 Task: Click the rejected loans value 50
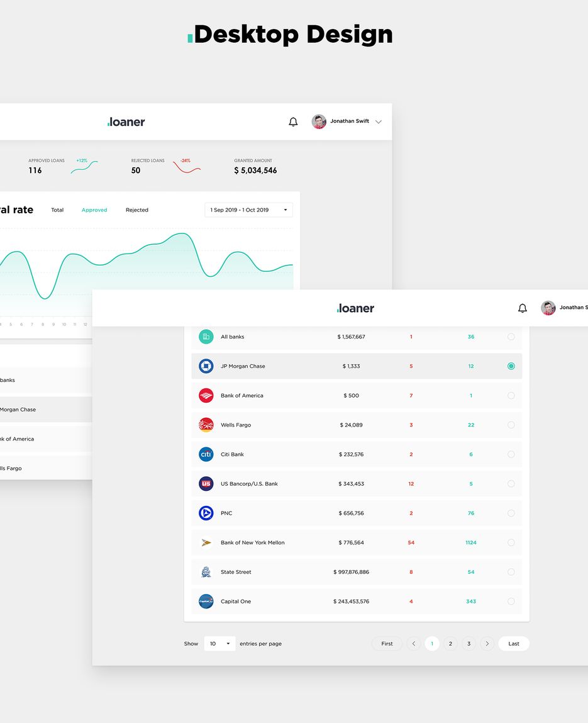click(135, 171)
